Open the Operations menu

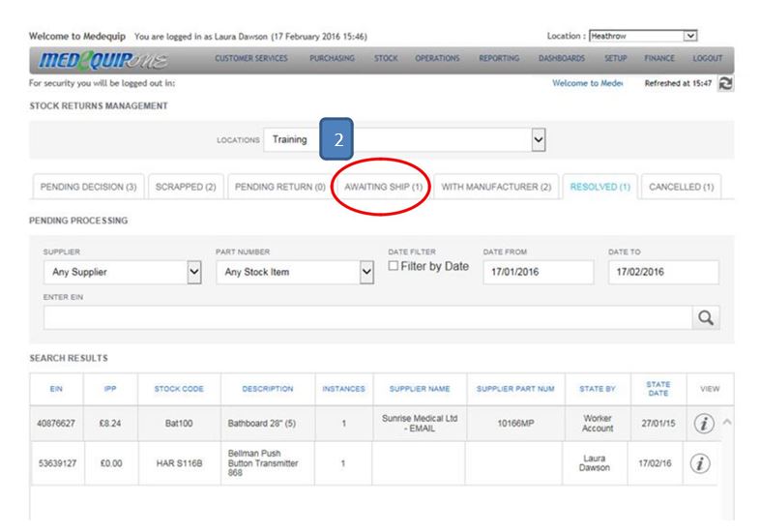[x=437, y=58]
